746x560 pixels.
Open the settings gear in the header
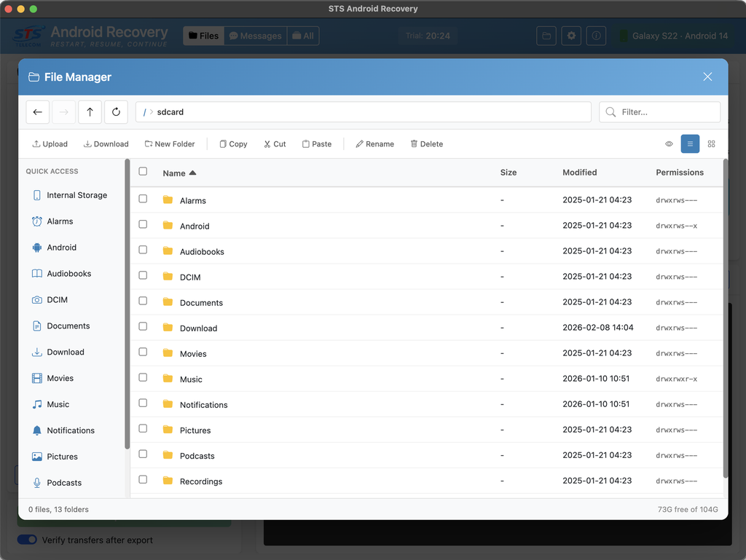[x=571, y=36]
